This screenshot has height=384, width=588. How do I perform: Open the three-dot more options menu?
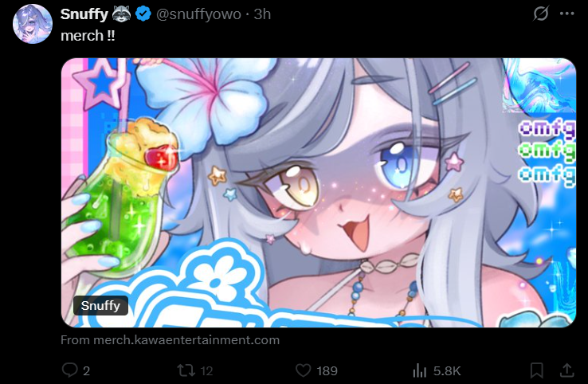(x=566, y=14)
